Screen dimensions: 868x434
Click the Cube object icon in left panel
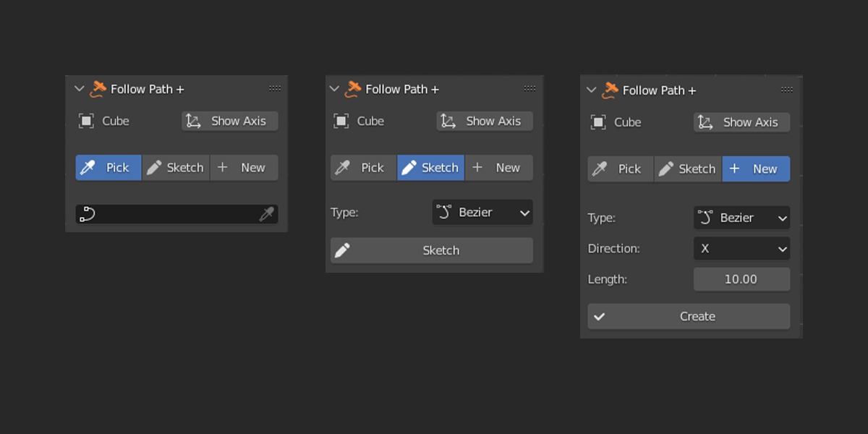(86, 122)
